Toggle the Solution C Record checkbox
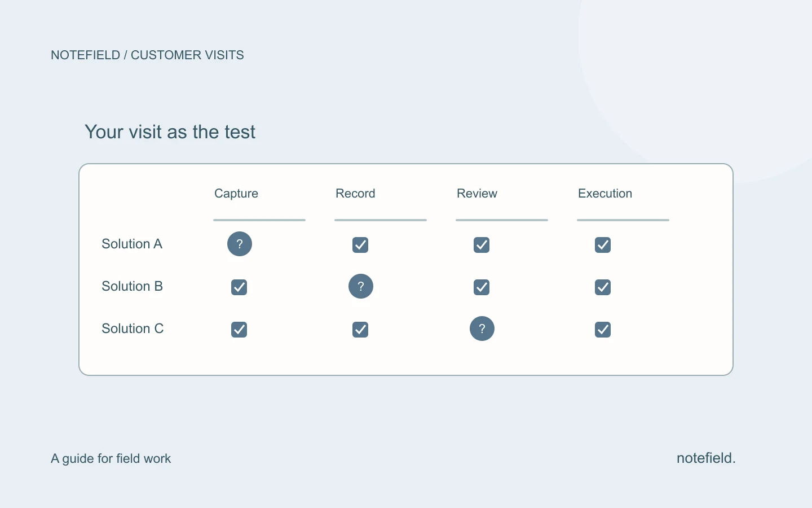Viewport: 812px width, 508px height. click(360, 330)
